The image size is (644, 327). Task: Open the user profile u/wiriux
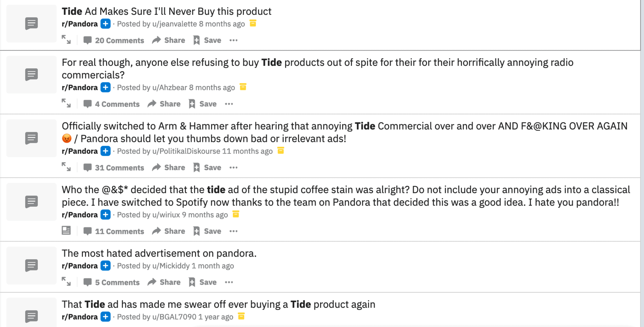pyautogui.click(x=166, y=215)
